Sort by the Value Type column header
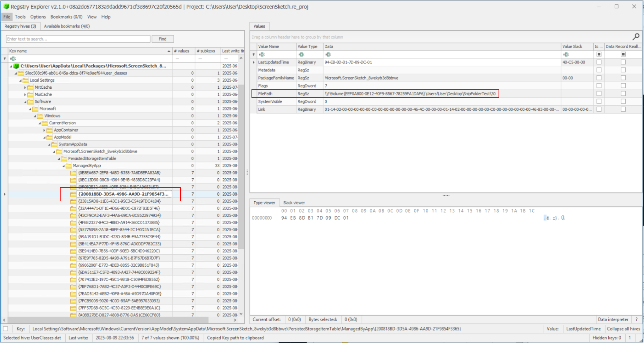 [x=310, y=46]
